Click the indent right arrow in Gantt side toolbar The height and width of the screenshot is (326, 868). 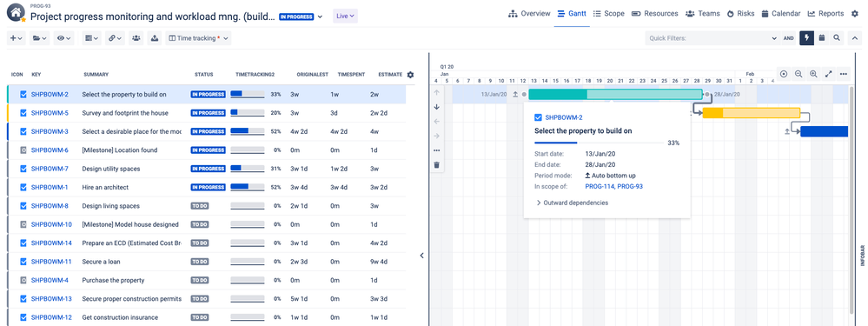pyautogui.click(x=437, y=136)
